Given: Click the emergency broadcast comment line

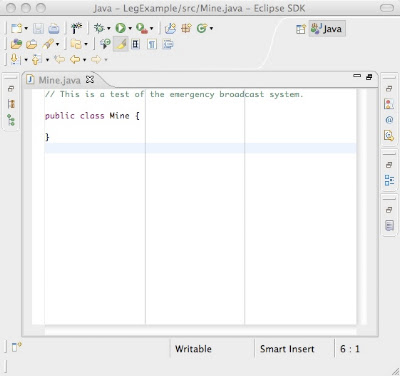Looking at the screenshot, I should (174, 94).
